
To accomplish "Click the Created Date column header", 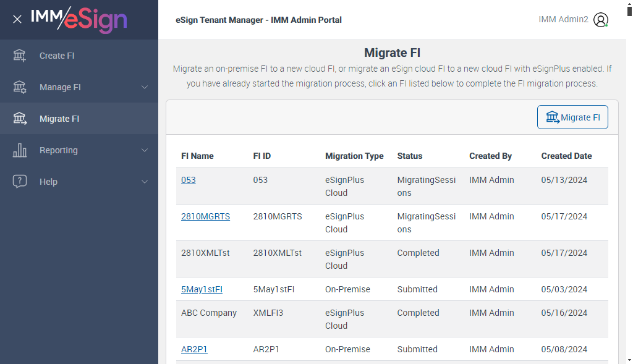I will pyautogui.click(x=566, y=156).
